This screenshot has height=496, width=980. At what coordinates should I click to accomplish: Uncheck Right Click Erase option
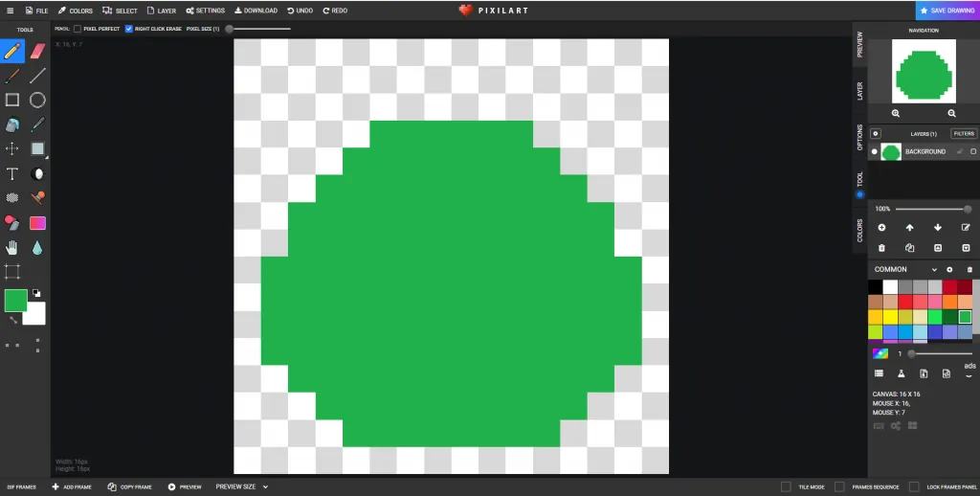coord(129,29)
